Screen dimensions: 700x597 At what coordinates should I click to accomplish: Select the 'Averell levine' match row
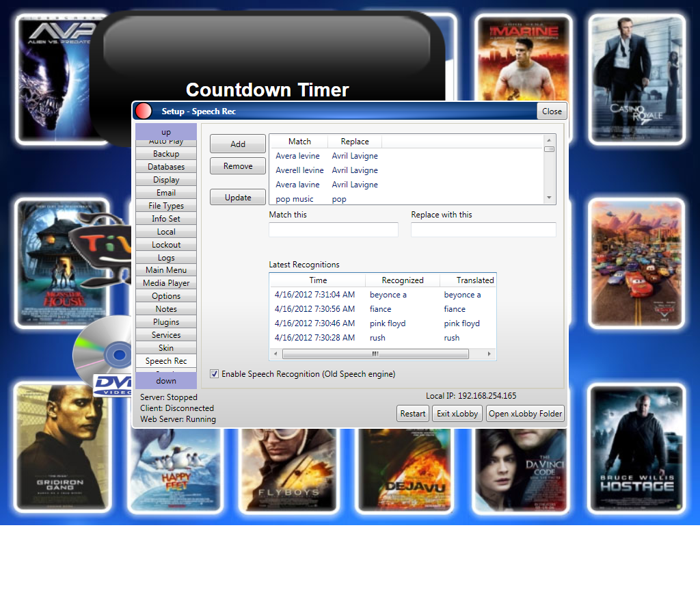click(x=407, y=170)
